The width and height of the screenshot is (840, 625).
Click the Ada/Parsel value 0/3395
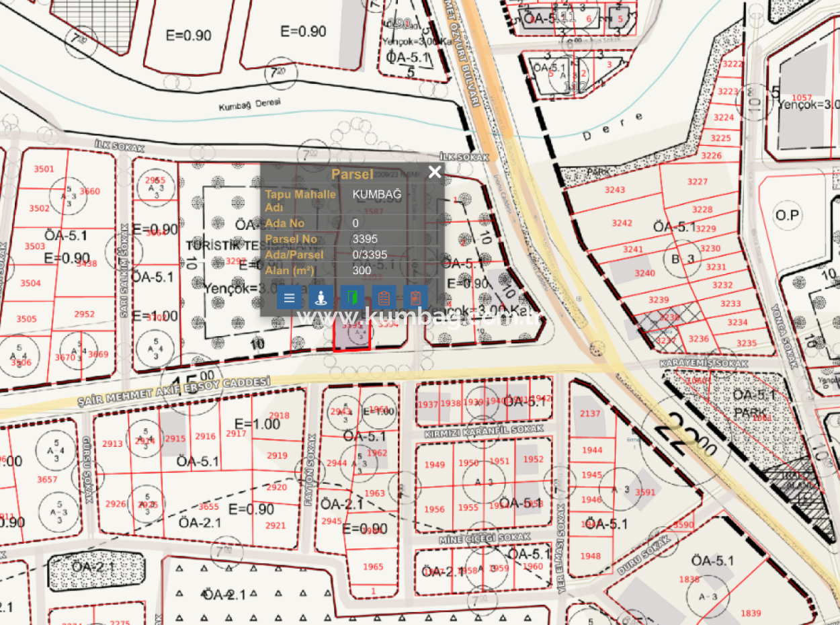[x=370, y=255]
